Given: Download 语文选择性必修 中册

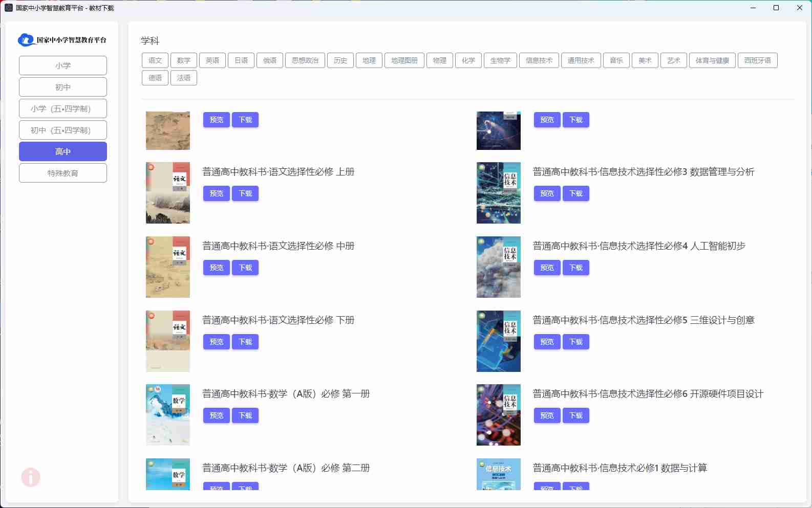Looking at the screenshot, I should pyautogui.click(x=245, y=268).
